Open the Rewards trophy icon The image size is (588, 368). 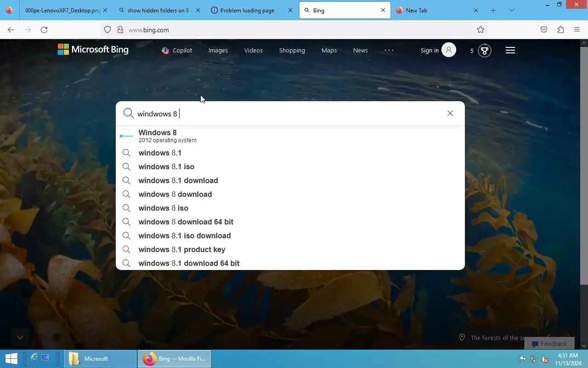pos(485,50)
